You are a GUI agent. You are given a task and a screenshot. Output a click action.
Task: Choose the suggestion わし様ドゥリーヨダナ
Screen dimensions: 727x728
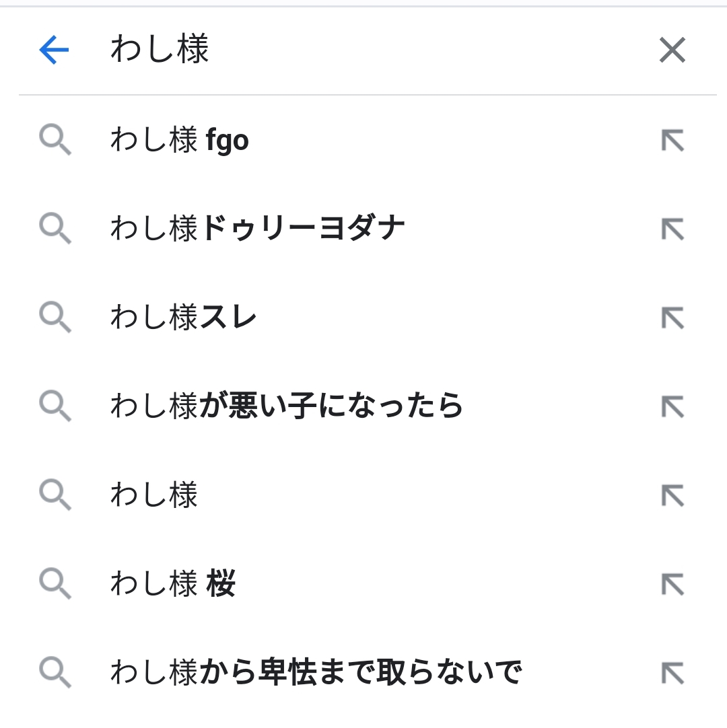coord(258,229)
